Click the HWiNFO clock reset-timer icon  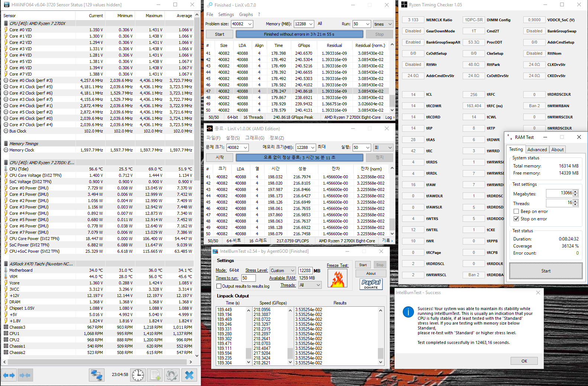[138, 375]
